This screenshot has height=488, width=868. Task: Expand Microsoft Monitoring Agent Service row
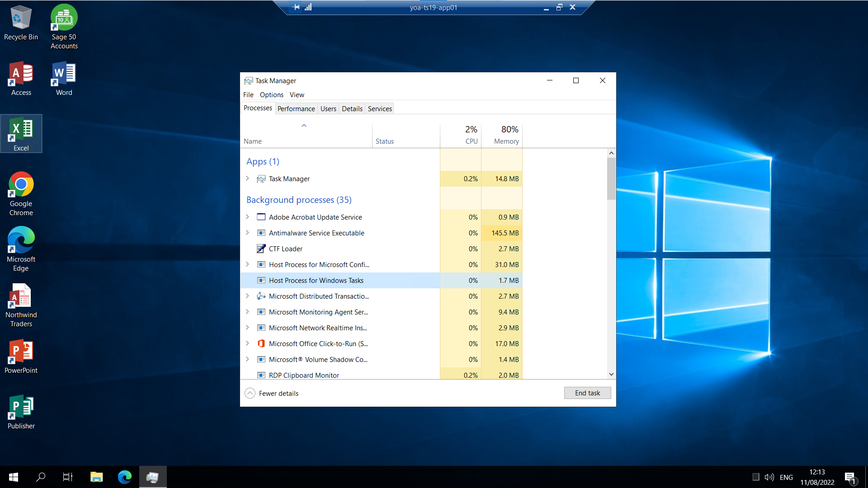[247, 312]
